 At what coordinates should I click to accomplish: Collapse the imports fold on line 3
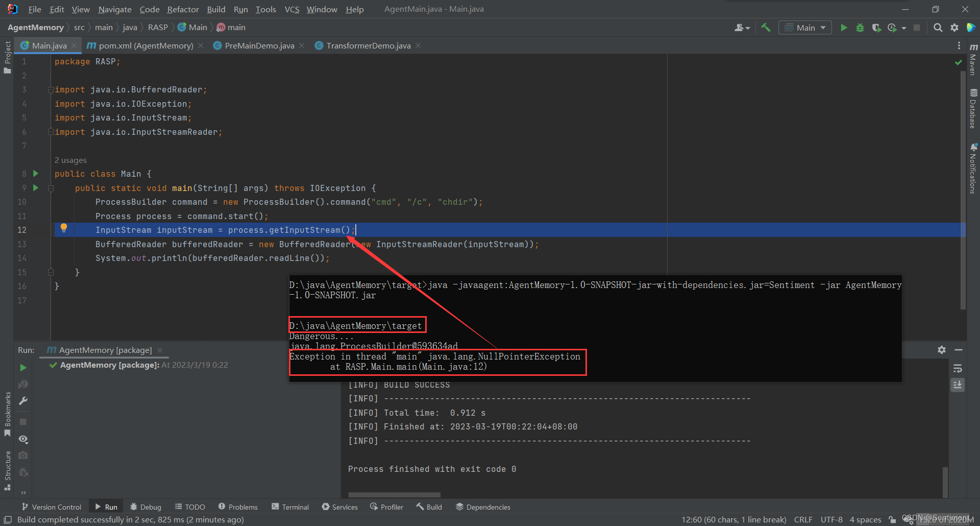(51, 90)
